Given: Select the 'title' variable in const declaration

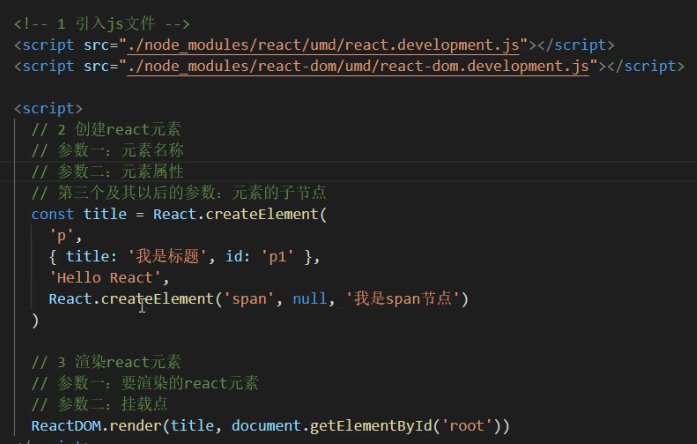Looking at the screenshot, I should tap(105, 215).
